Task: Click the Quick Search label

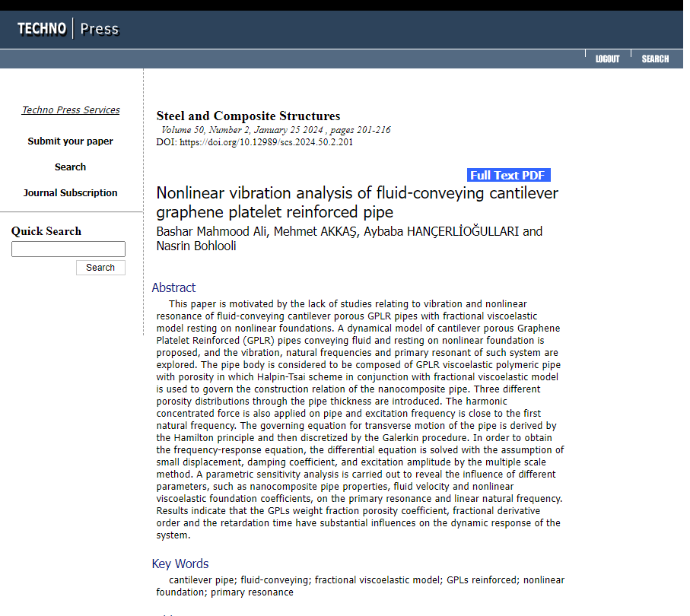Action: coord(46,231)
